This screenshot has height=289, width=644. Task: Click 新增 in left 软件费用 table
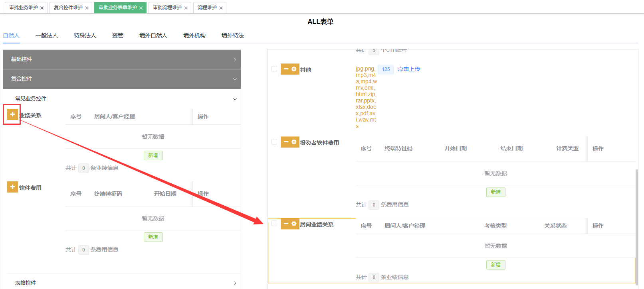click(153, 237)
